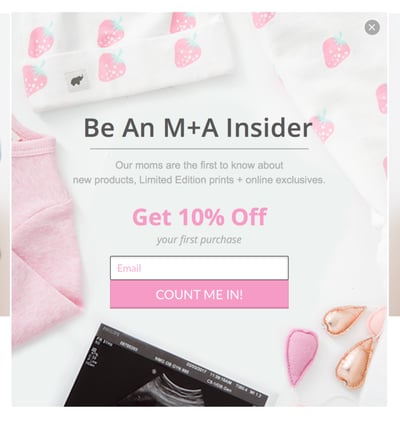Click the "Get 10% Off" text
This screenshot has height=422, width=400.
[199, 217]
